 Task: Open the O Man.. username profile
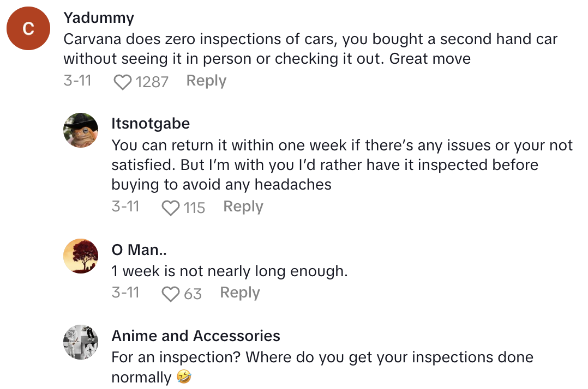(139, 250)
